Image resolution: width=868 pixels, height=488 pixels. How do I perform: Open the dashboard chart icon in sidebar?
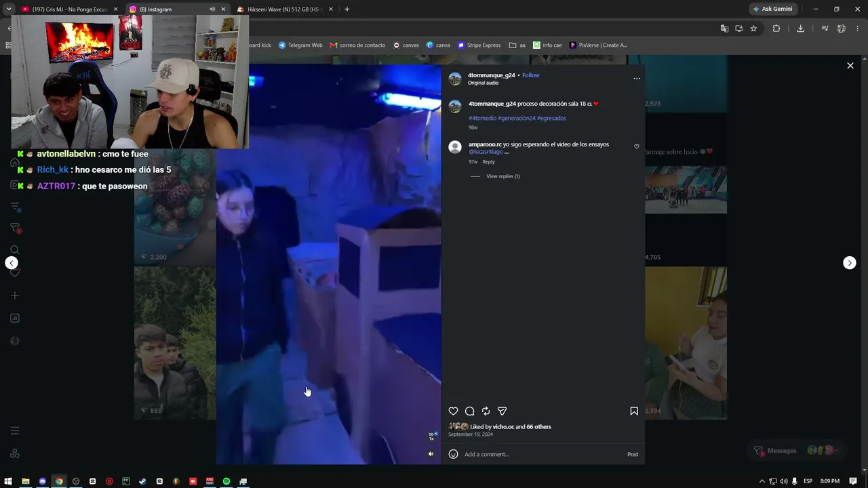coord(15,318)
